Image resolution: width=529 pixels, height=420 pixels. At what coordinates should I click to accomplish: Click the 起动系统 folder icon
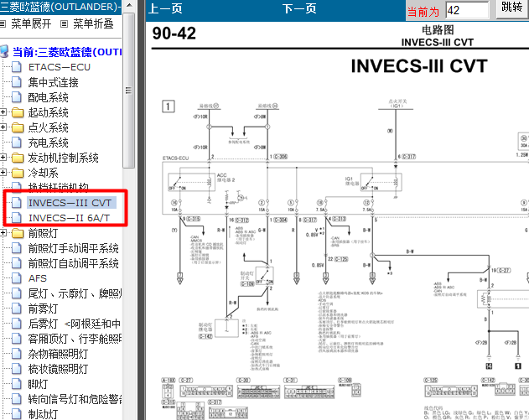18,112
